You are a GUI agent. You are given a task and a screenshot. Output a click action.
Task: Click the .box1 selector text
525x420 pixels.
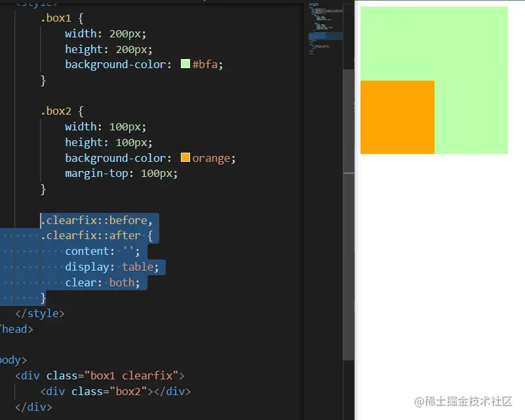pyautogui.click(x=56, y=18)
